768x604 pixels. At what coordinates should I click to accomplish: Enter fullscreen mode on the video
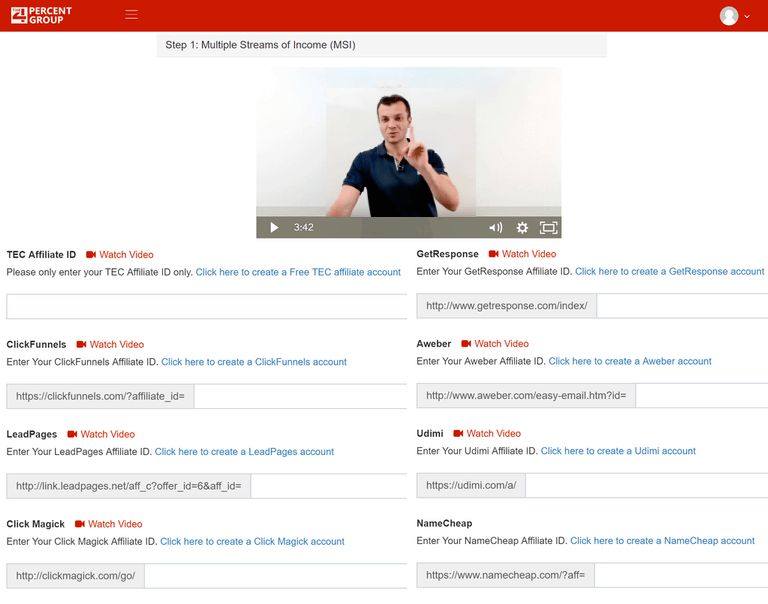(x=549, y=227)
